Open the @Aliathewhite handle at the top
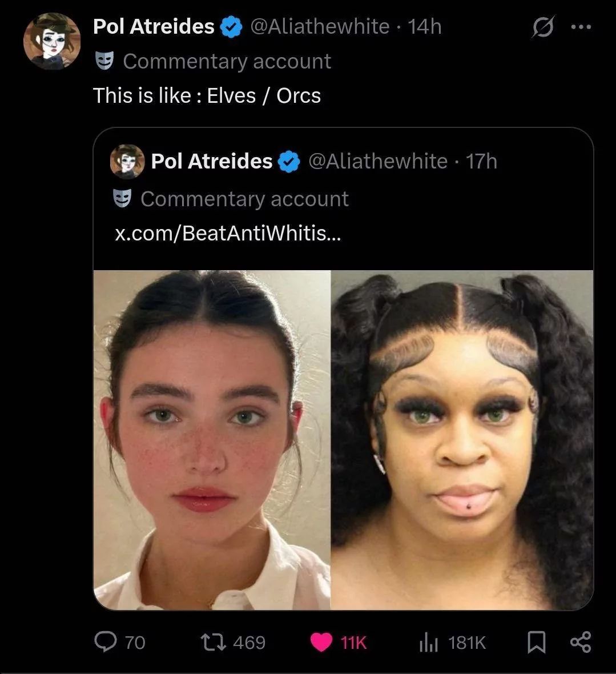 (x=320, y=27)
